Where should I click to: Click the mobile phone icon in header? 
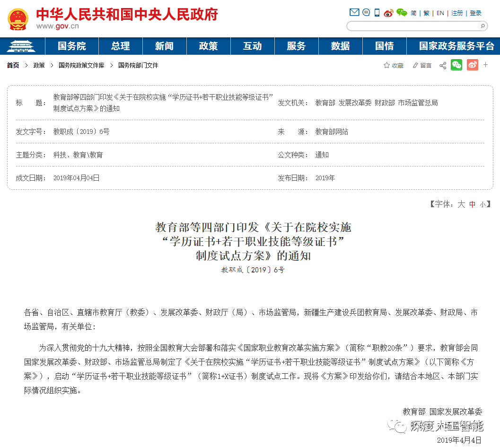click(x=377, y=13)
